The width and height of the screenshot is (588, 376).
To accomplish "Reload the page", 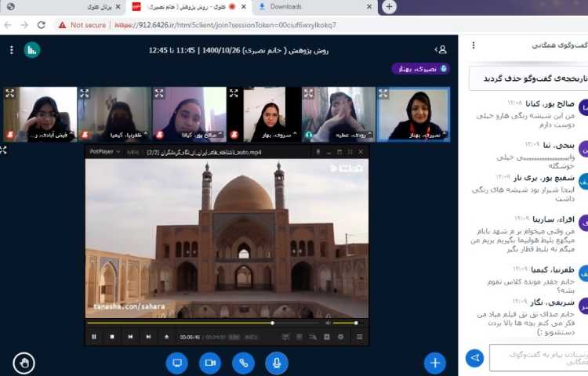I will point(42,25).
